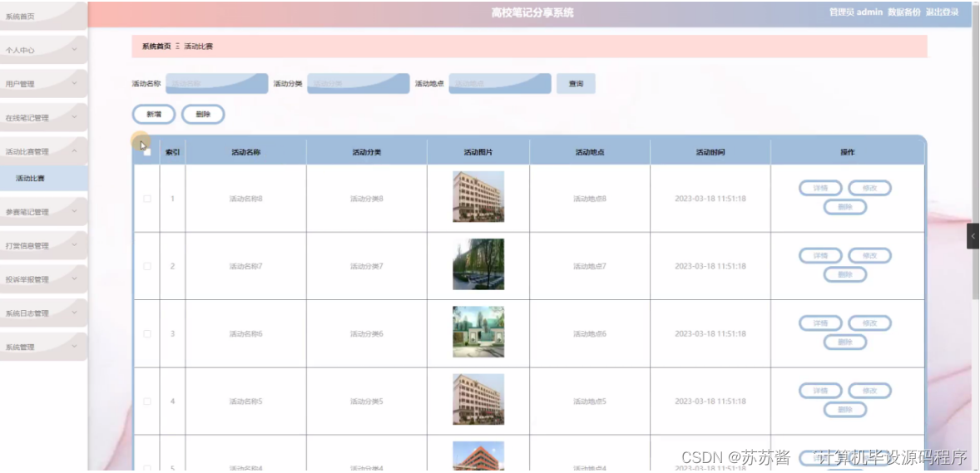
Task: Click the 数据备份 link in header
Action: click(x=903, y=12)
